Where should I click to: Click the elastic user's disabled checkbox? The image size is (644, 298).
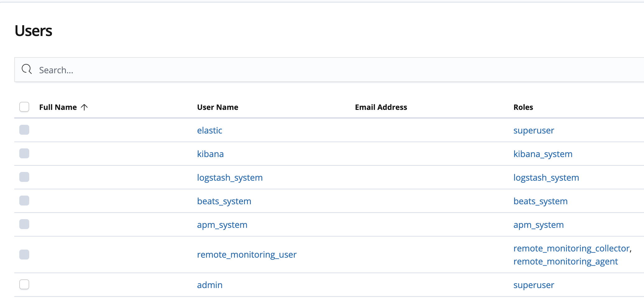pyautogui.click(x=24, y=130)
